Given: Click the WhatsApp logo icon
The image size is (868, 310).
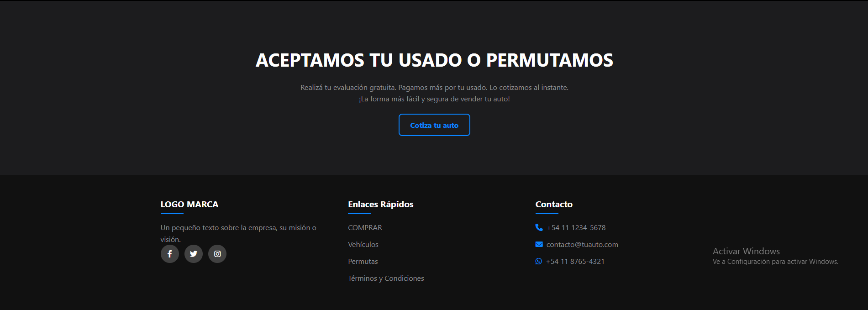Looking at the screenshot, I should point(539,261).
